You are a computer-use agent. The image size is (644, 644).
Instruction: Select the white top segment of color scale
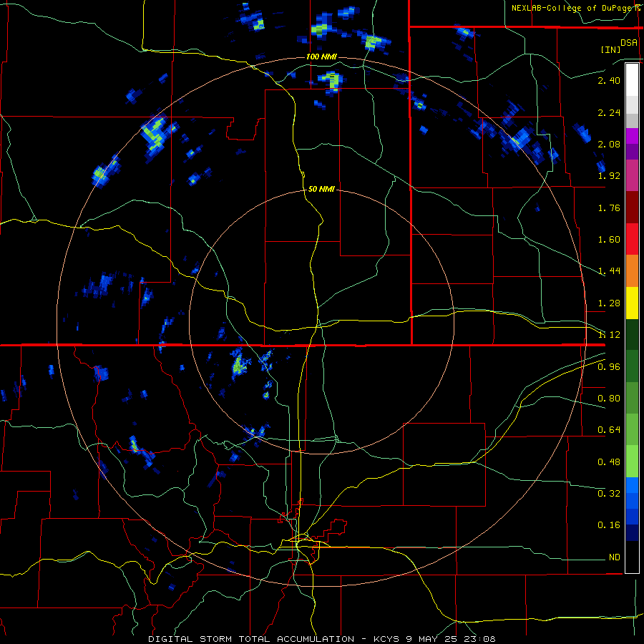pyautogui.click(x=632, y=79)
